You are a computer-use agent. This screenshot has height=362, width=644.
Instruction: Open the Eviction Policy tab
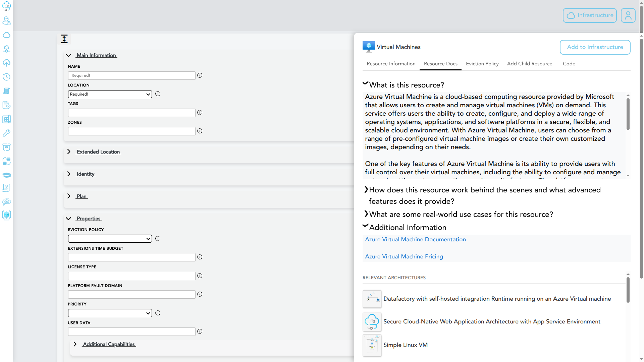click(482, 64)
